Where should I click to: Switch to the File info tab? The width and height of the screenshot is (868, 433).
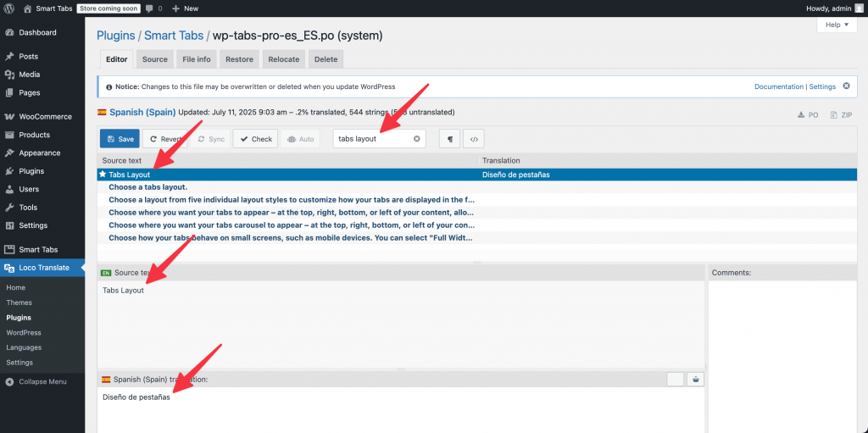(197, 59)
